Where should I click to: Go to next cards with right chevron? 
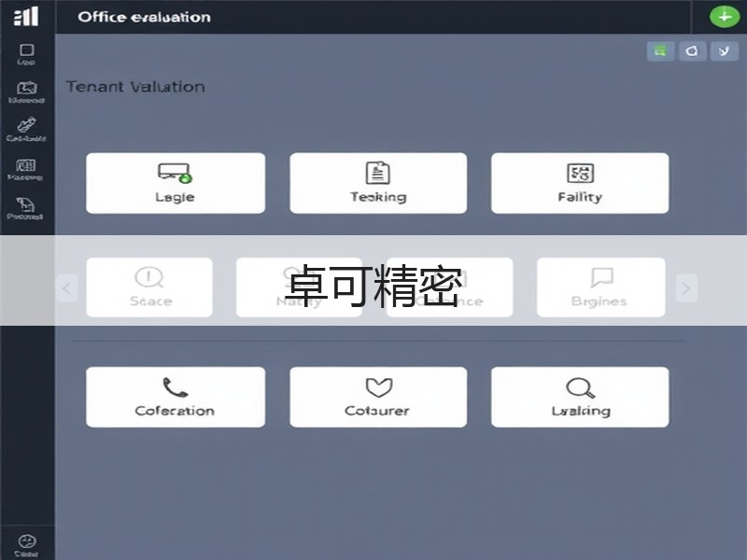click(x=686, y=288)
